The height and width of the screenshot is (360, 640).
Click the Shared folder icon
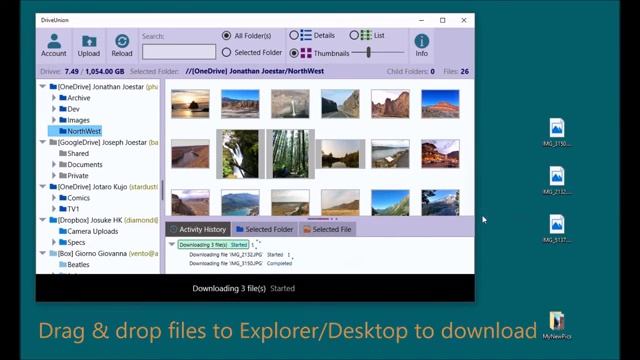63,153
